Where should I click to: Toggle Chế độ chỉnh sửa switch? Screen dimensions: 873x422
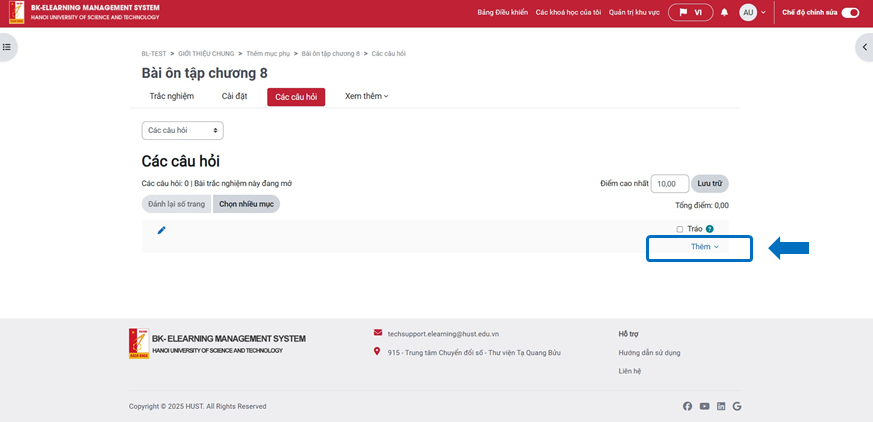tap(850, 13)
